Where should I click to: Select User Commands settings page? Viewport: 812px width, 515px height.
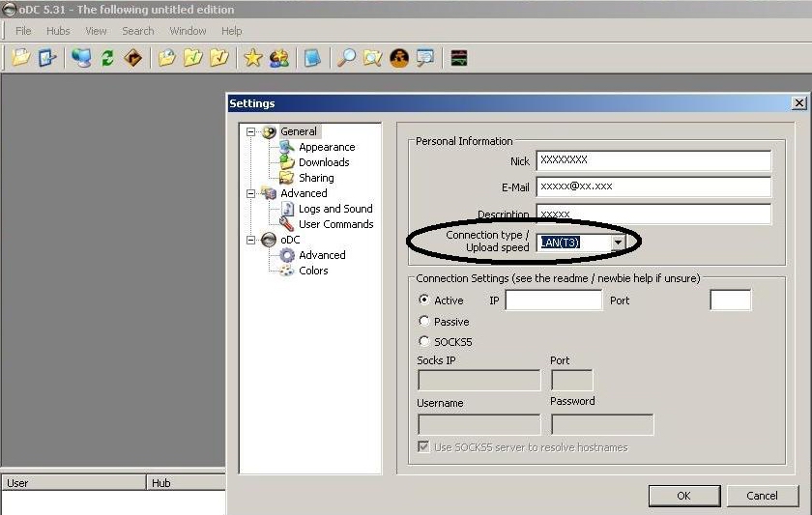pos(335,224)
